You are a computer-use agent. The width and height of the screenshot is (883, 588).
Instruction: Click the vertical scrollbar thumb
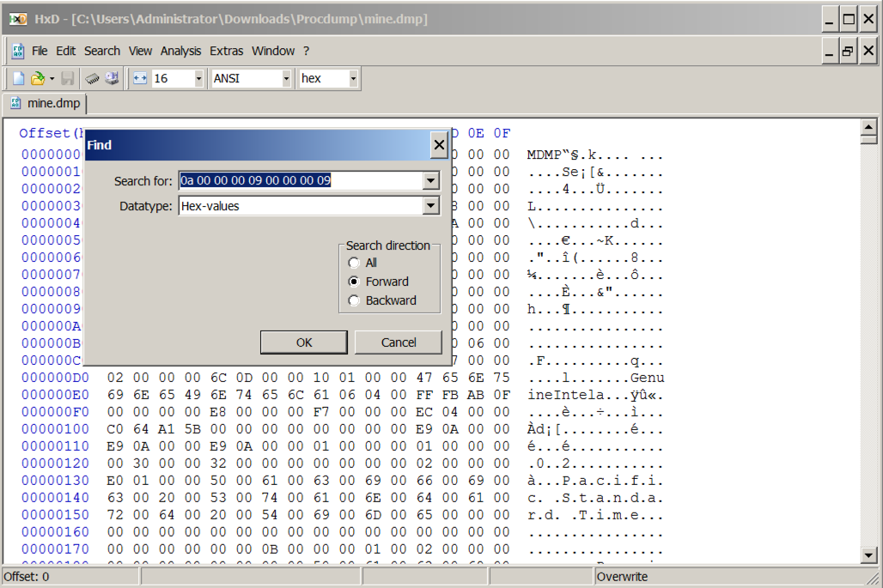868,140
